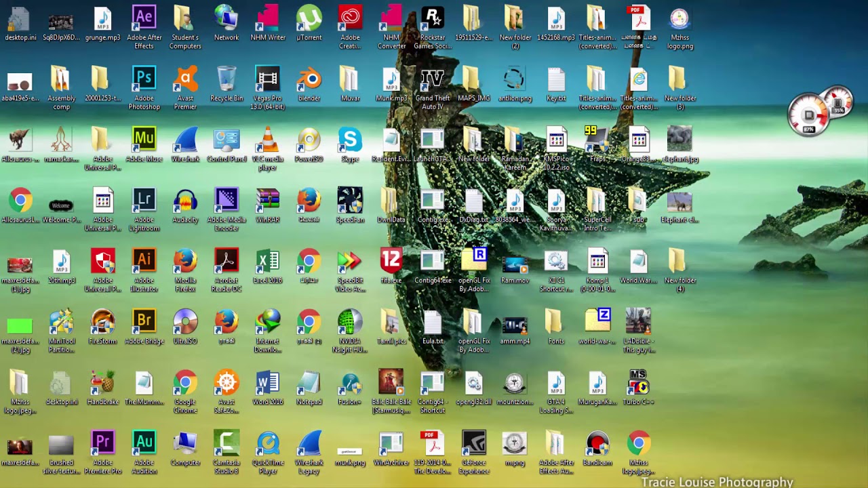
Task: Open Camtasia Studio 8 icon
Action: (226, 453)
